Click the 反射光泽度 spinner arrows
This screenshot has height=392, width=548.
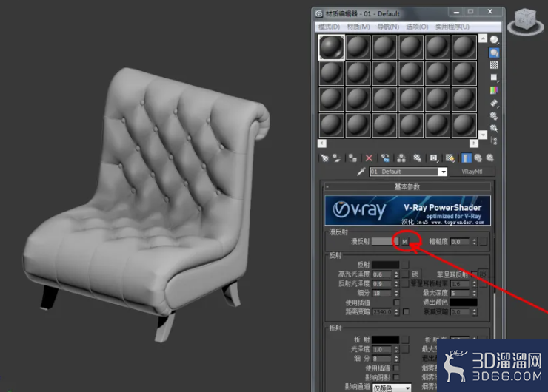[396, 284]
